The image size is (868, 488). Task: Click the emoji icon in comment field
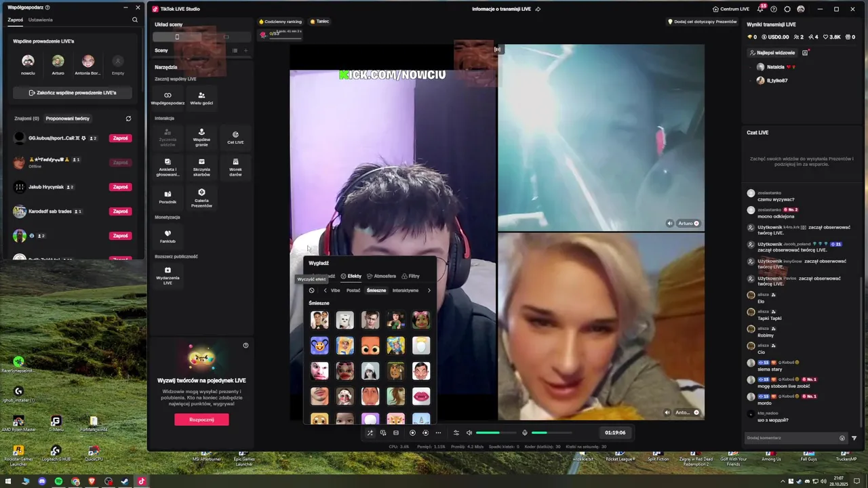842,438
